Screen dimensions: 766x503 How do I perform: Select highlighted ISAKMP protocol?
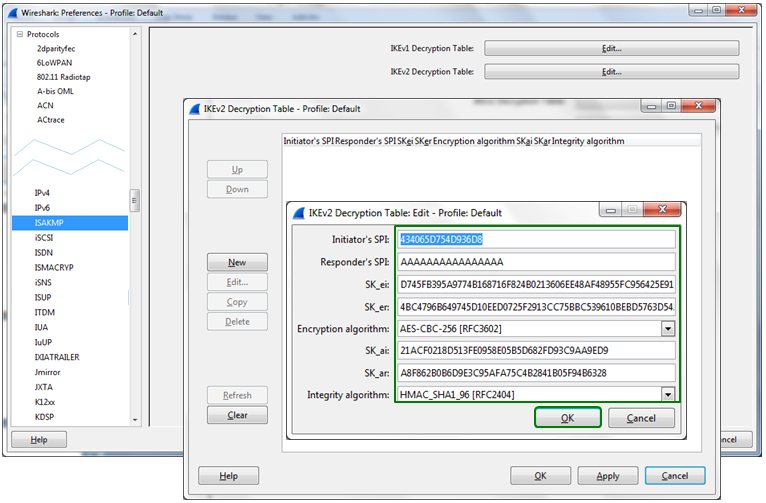coord(70,223)
